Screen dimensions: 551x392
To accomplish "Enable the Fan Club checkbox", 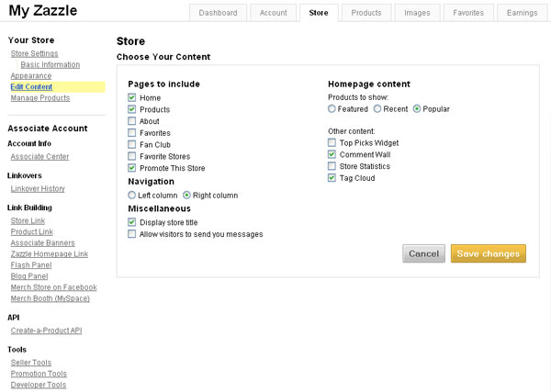I will pos(131,144).
